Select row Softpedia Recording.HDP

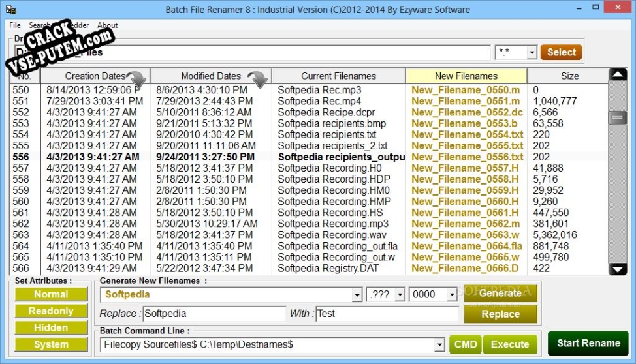click(308, 179)
